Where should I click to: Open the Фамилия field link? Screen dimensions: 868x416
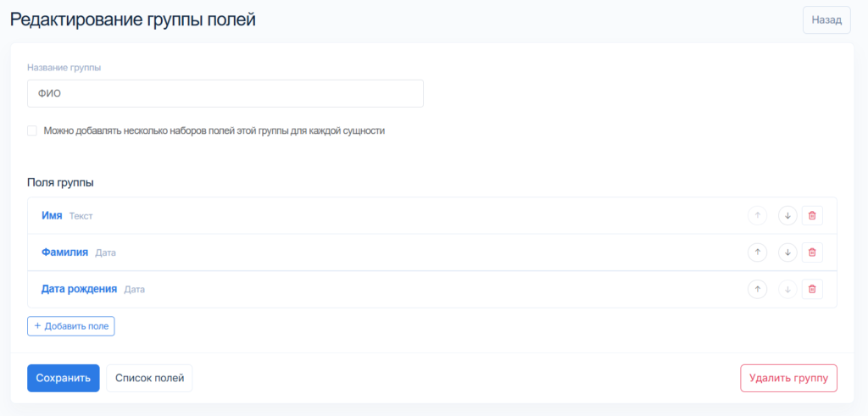[64, 252]
